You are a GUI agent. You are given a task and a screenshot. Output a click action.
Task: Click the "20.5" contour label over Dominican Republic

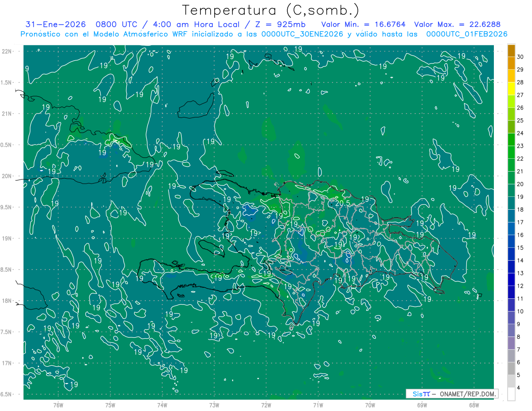343,203
